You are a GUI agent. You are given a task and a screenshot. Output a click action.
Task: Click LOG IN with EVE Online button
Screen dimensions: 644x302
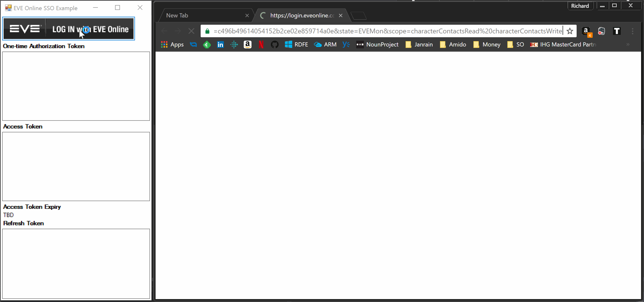(x=69, y=29)
